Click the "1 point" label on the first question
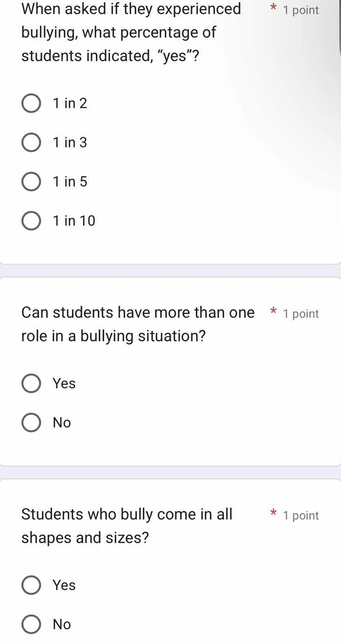Image resolution: width=341 pixels, height=644 pixels. (x=301, y=10)
